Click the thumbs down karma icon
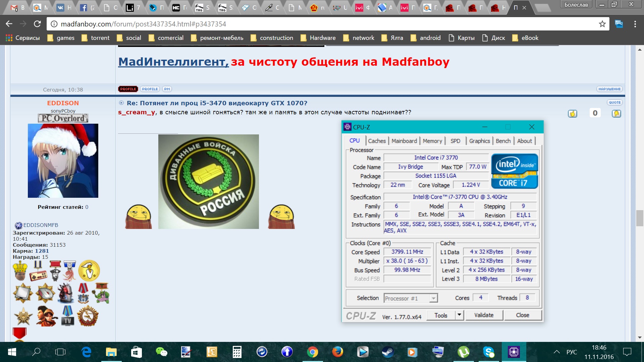This screenshot has height=362, width=644. (616, 114)
